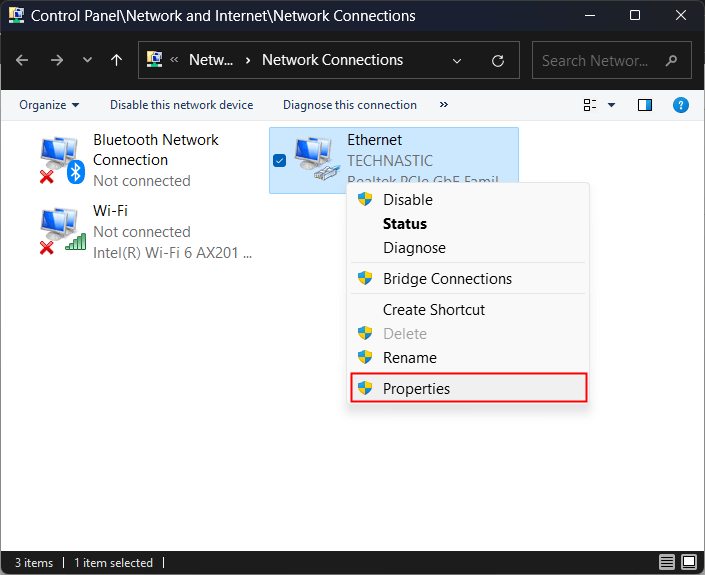
Task: Select the Ethernet adapter icon
Action: (317, 158)
